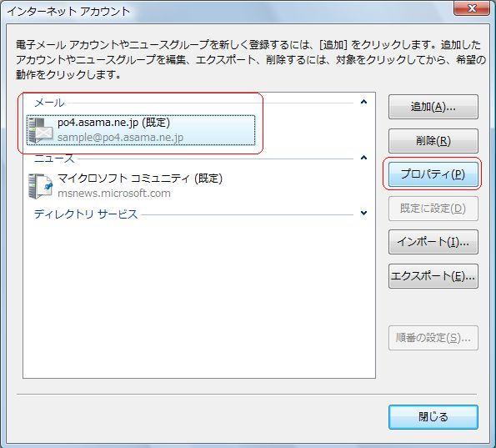The height and width of the screenshot is (448, 496).
Task: Click the 順番の設定(S)... button
Action: (x=433, y=338)
